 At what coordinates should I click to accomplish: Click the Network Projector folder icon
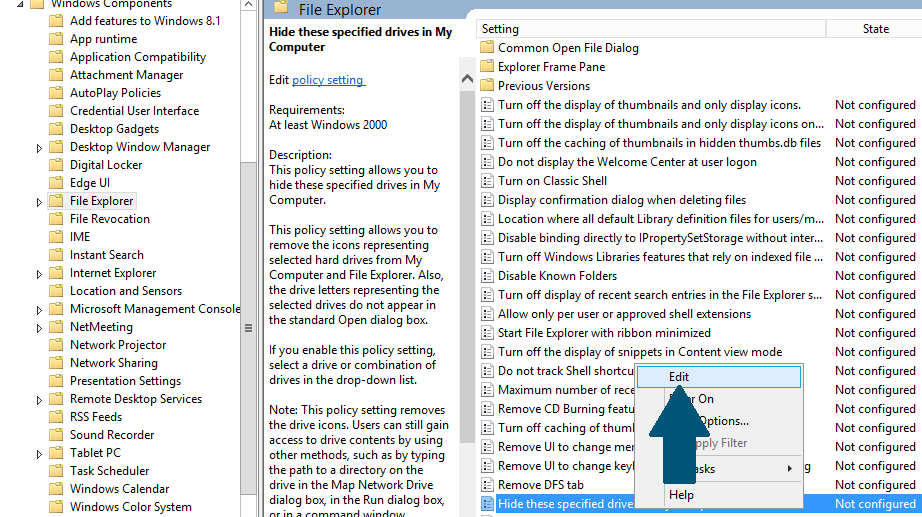56,345
